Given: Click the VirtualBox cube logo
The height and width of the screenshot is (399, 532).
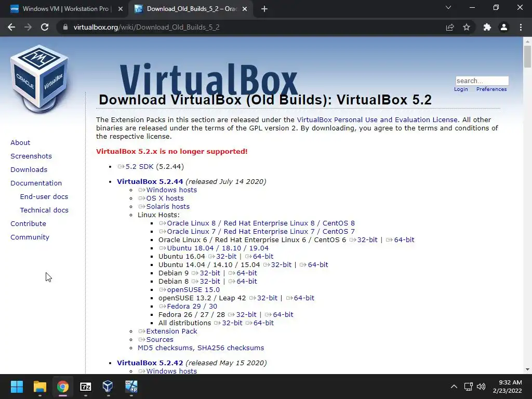Looking at the screenshot, I should tap(40, 79).
